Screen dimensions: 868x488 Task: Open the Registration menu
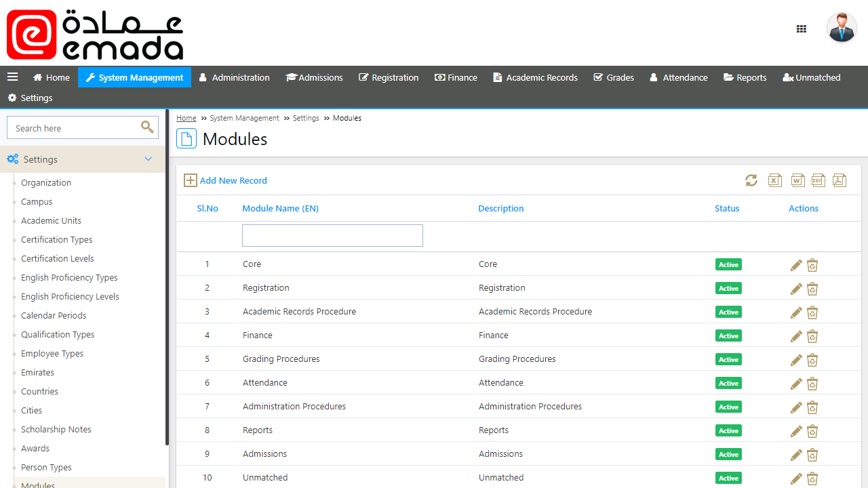(389, 77)
